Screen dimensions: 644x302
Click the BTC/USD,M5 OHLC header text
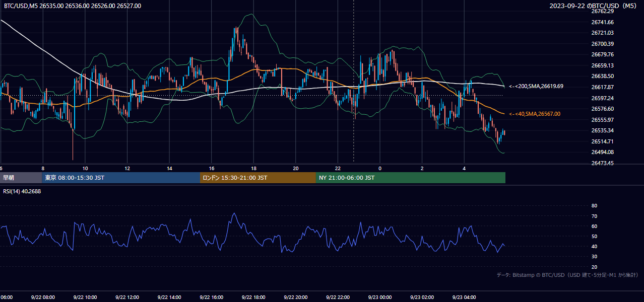(73, 6)
